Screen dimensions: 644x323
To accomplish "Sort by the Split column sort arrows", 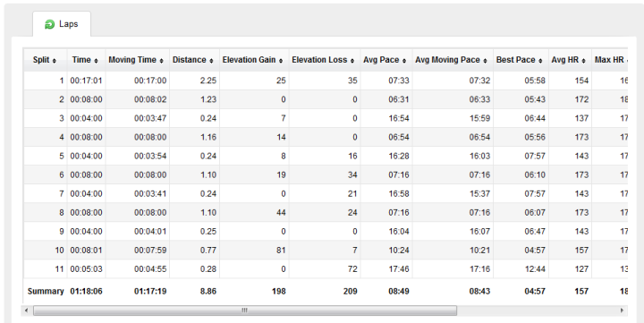I will (55, 61).
